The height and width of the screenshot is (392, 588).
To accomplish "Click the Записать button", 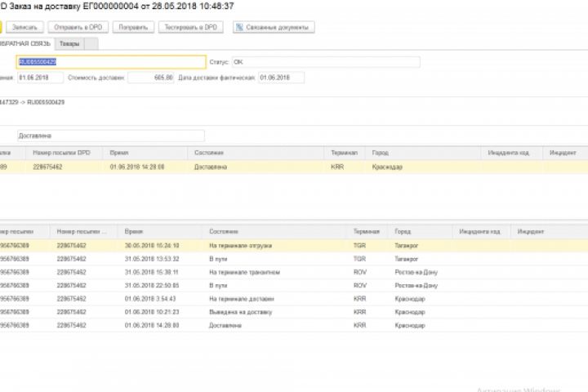I will 24,28.
